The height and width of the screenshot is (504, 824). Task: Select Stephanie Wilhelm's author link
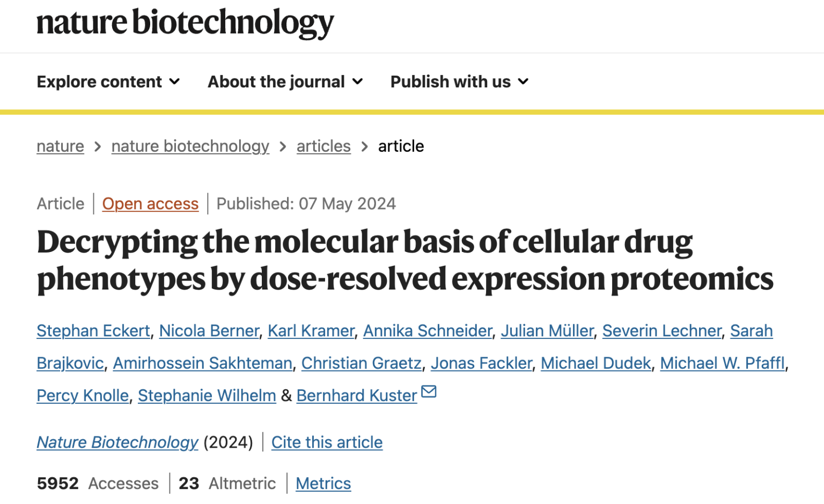(x=207, y=395)
